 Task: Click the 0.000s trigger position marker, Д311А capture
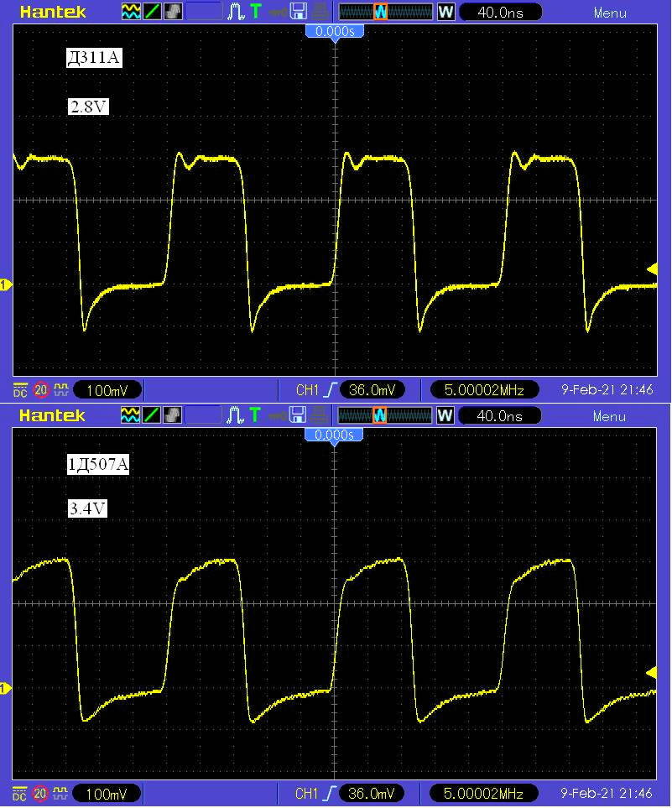(x=335, y=32)
